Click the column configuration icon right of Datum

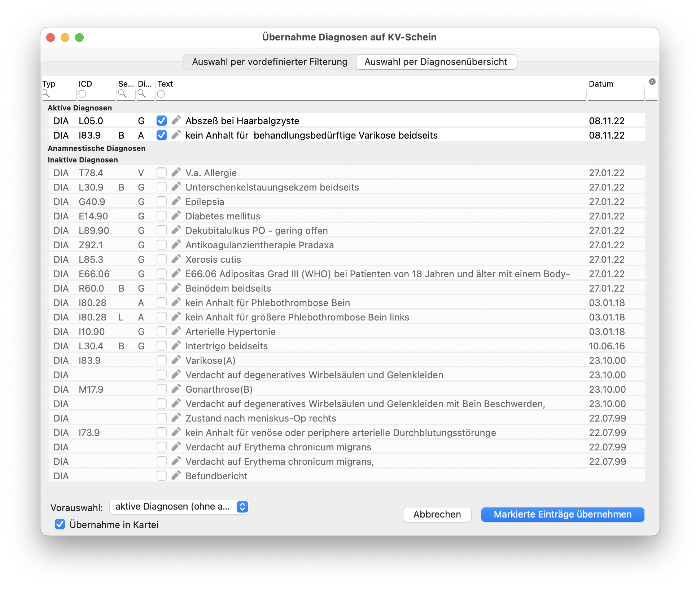tap(652, 82)
